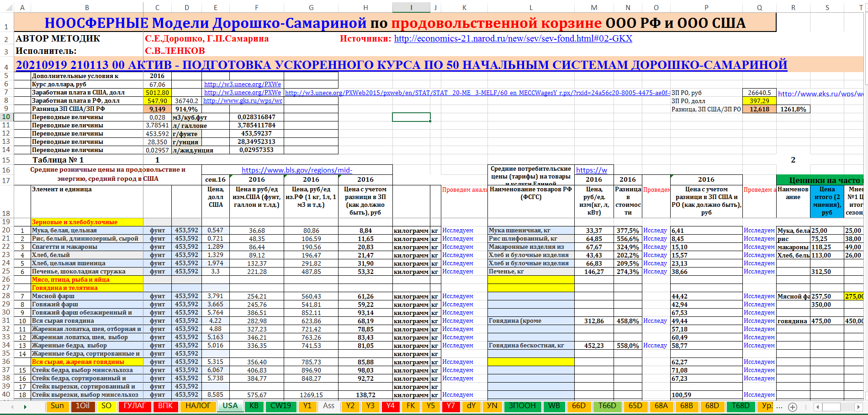
Task: Click horizontal scrollbar right arrow
Action: pyautogui.click(x=858, y=407)
